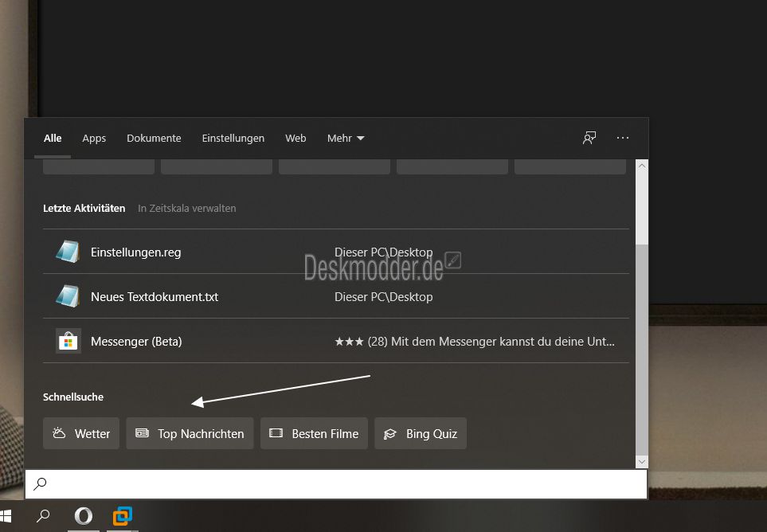Click the Bing Quiz button

pyautogui.click(x=421, y=433)
